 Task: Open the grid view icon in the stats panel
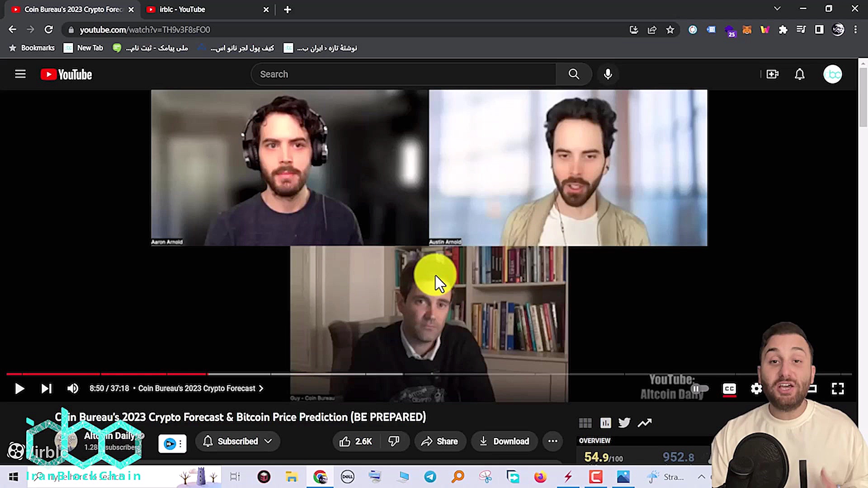585,423
